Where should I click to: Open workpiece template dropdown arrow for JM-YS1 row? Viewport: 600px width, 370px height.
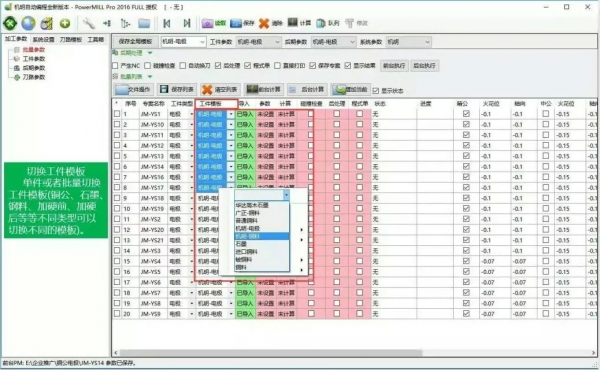click(x=231, y=114)
